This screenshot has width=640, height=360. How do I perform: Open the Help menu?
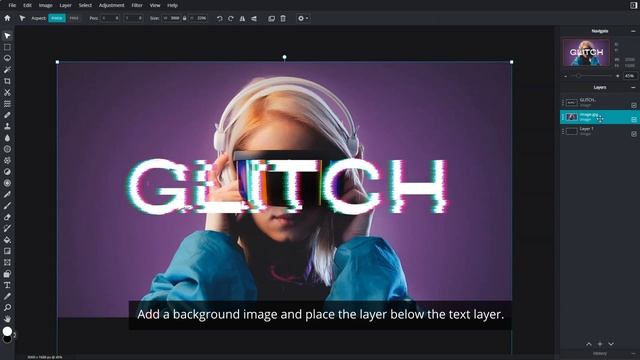(x=173, y=5)
